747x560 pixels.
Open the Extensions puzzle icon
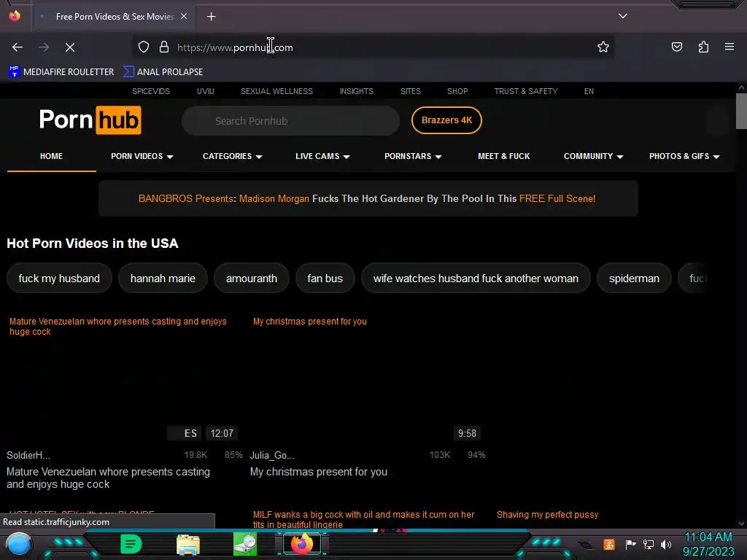703,47
